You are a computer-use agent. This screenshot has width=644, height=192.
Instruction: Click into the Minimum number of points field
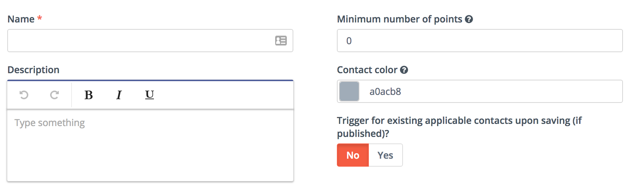coord(480,41)
